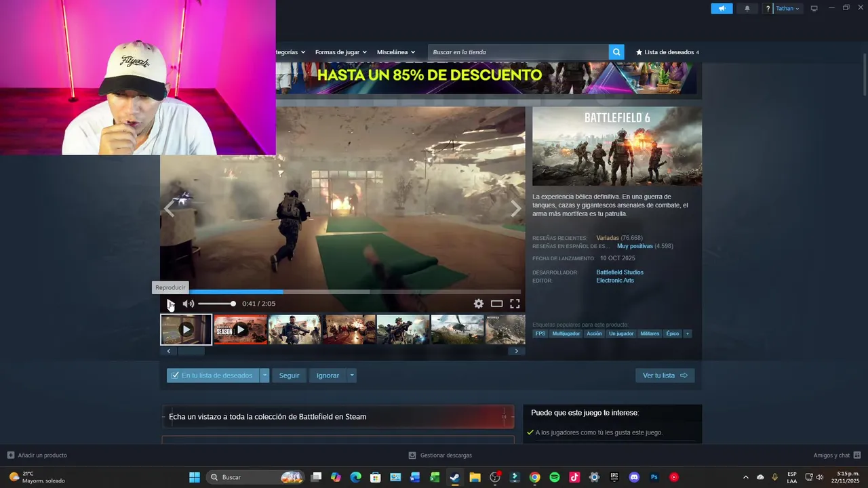Open the 'Formas de jugar' menu

pyautogui.click(x=340, y=52)
